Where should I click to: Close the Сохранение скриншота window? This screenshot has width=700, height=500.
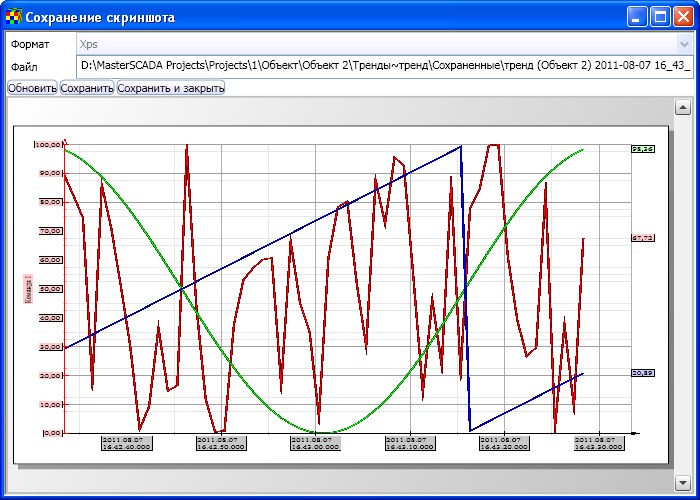[683, 17]
